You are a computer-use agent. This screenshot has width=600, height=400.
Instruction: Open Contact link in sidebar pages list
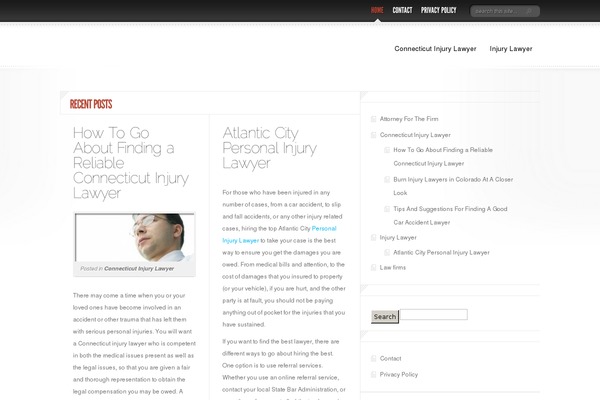390,359
